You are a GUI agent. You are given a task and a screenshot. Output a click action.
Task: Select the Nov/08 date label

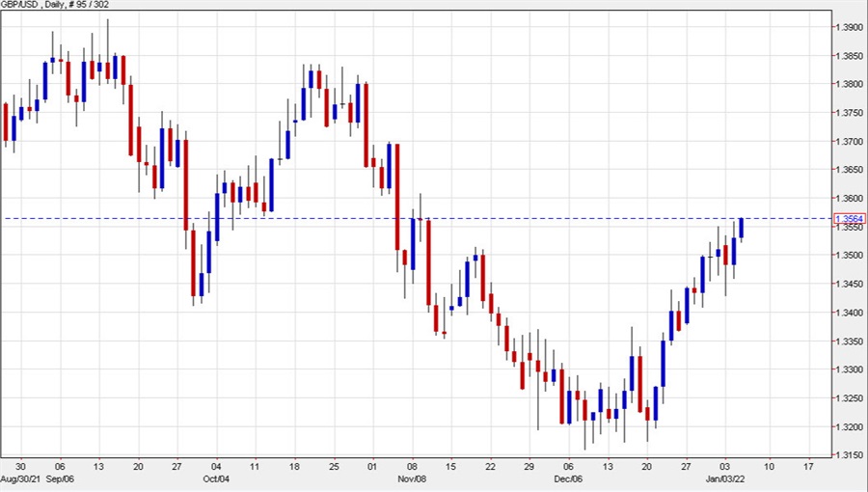point(410,478)
